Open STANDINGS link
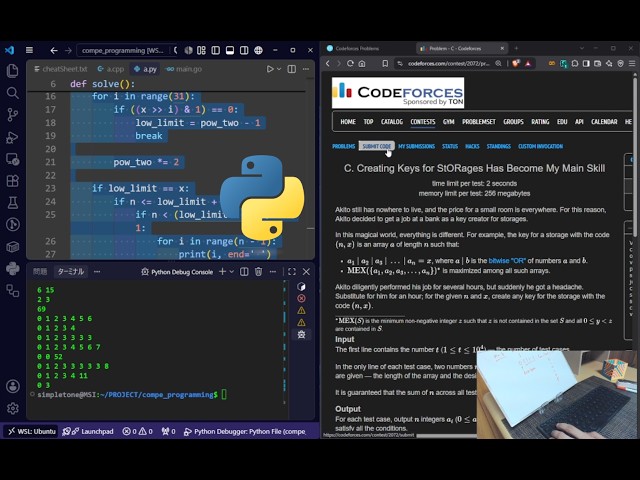The image size is (640, 480). (498, 146)
